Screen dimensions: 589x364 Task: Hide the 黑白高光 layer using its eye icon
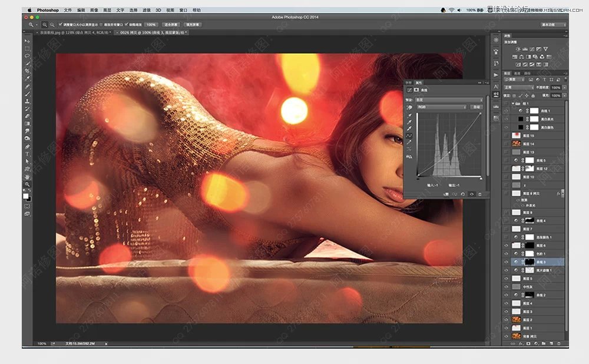click(x=506, y=118)
